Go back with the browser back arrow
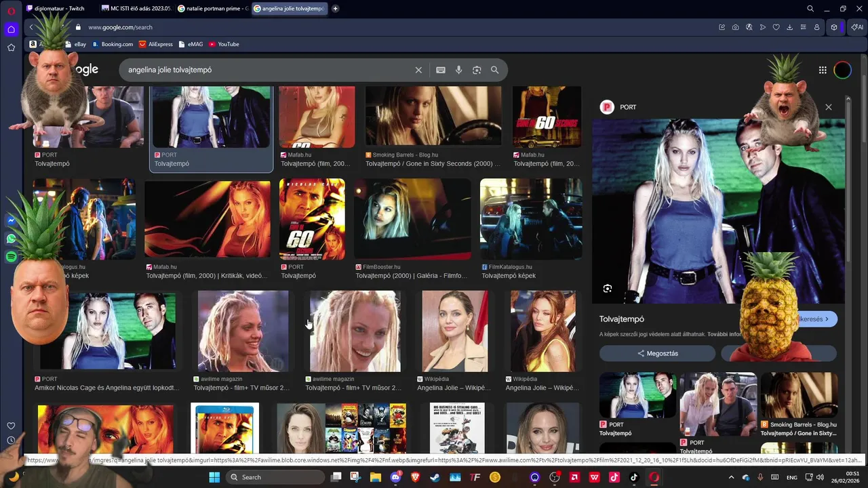 pos(31,27)
